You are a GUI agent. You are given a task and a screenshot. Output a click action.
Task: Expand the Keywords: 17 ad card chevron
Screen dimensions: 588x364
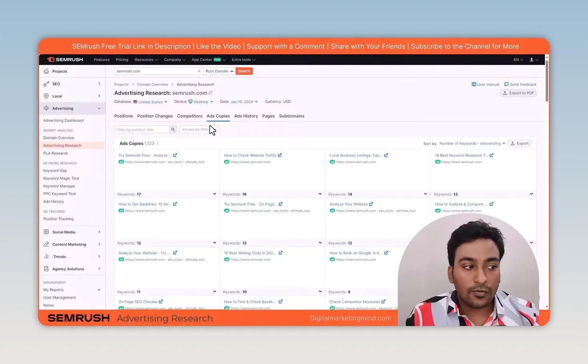(214, 194)
